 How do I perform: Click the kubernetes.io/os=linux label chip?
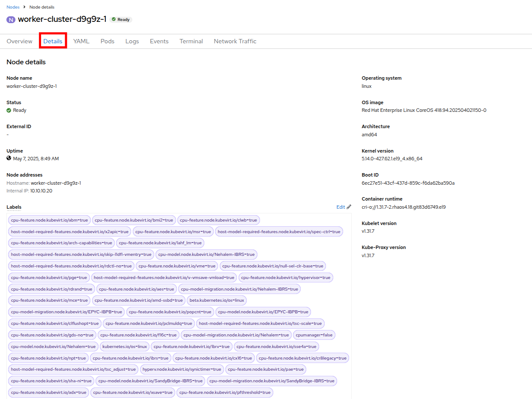(x=125, y=346)
